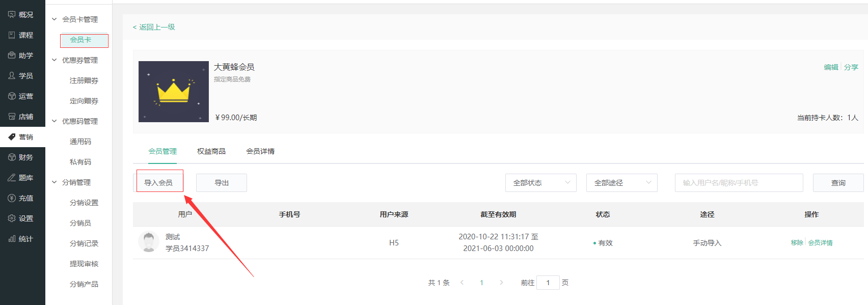Open the 设置 settings sidebar item
The image size is (868, 305).
coord(22,218)
